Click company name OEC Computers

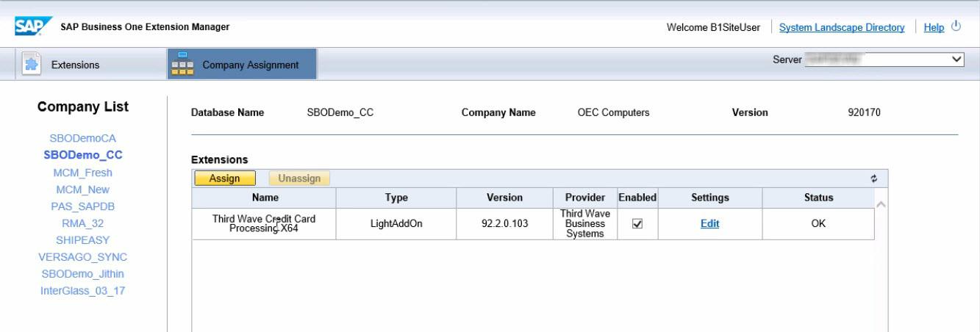(x=614, y=112)
